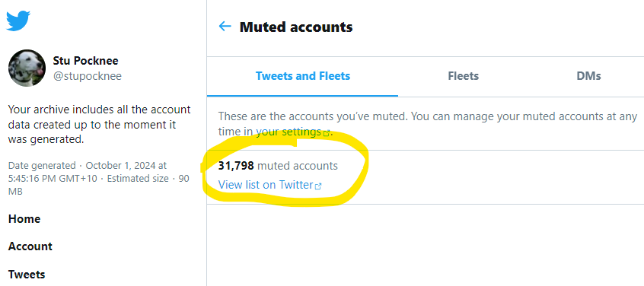644x286 pixels.
Task: Click the Date generated October 1, 2024 text
Action: [x=88, y=172]
